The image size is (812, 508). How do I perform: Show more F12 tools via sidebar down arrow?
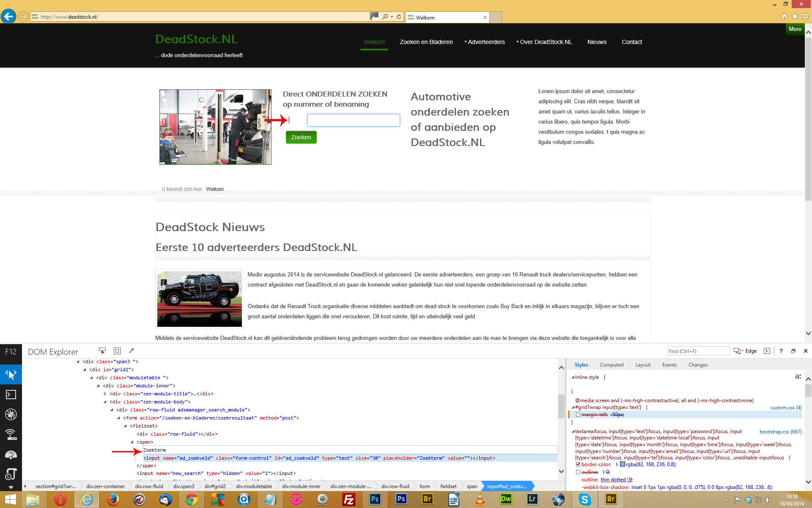click(11, 487)
